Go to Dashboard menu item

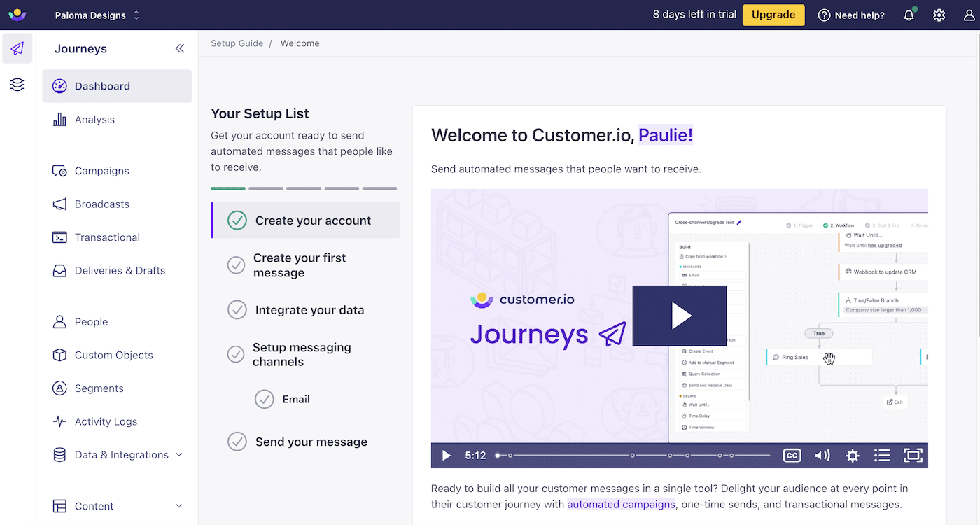[117, 86]
